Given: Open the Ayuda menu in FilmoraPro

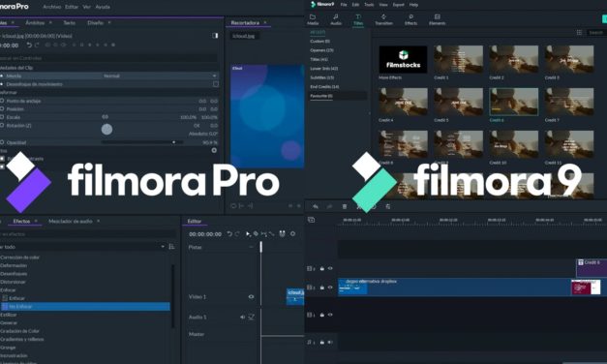Looking at the screenshot, I should click(x=103, y=7).
